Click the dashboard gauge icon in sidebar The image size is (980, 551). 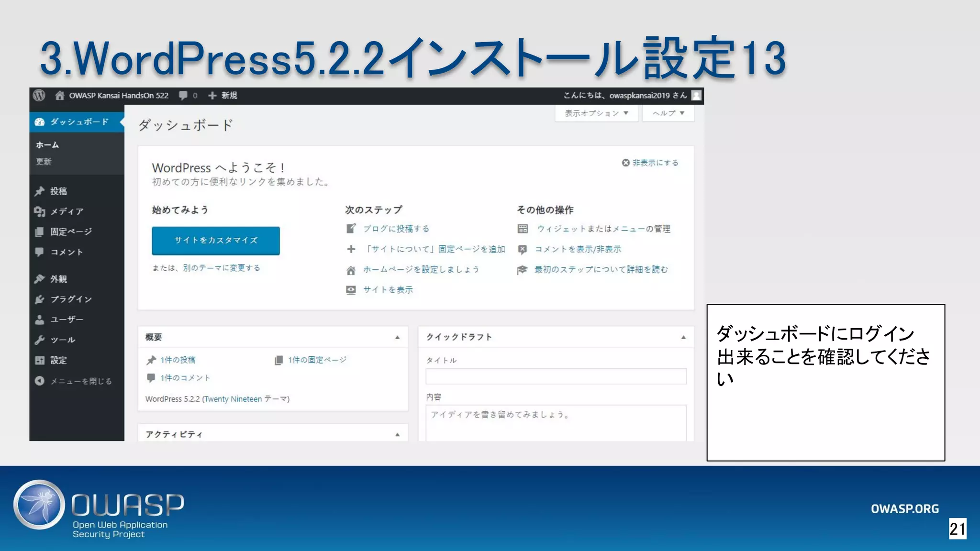(x=40, y=122)
